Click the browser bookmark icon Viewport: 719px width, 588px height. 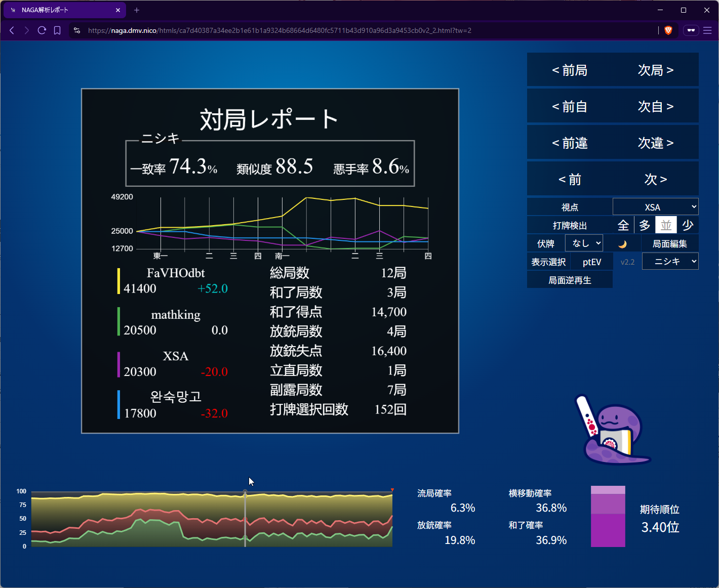coord(57,30)
